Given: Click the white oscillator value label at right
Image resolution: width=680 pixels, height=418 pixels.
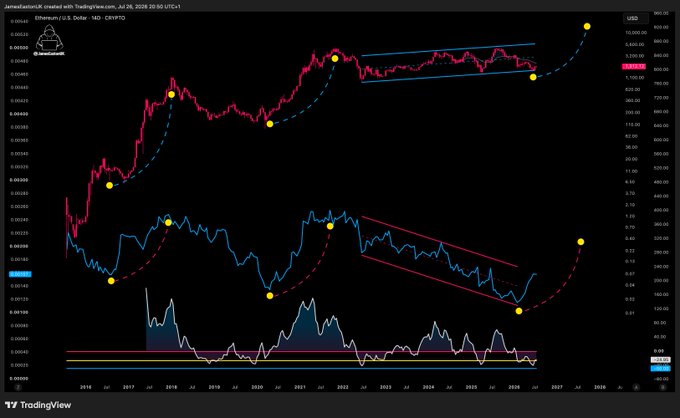Looking at the screenshot, I should (x=660, y=360).
